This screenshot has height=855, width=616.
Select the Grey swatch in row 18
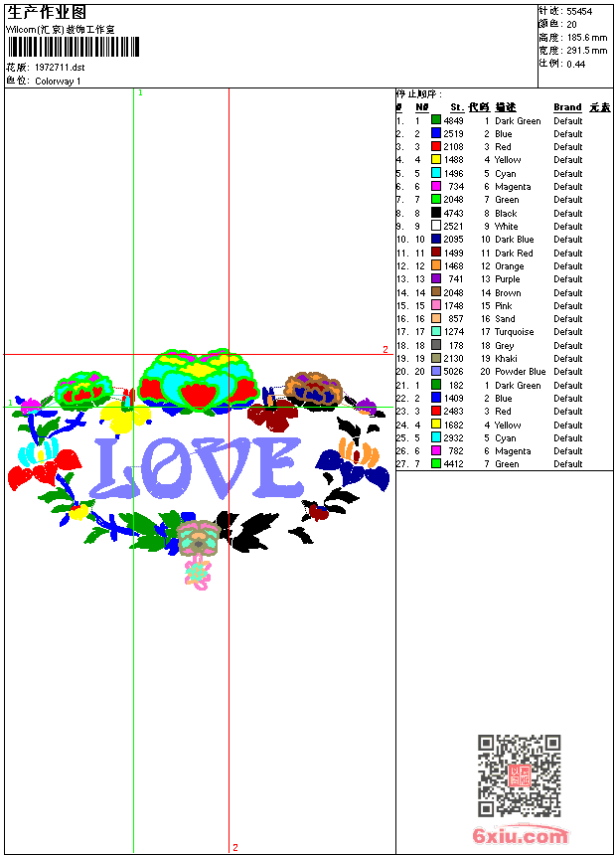coord(436,345)
